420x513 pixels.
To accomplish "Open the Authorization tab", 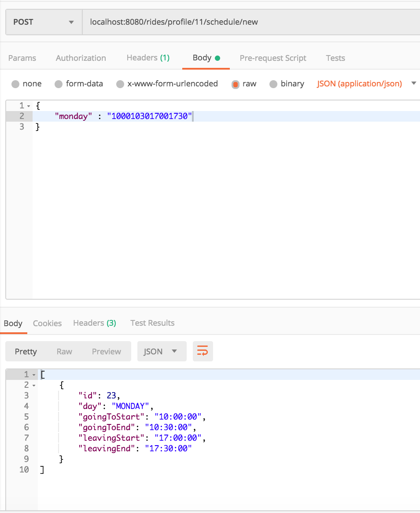I will click(81, 58).
